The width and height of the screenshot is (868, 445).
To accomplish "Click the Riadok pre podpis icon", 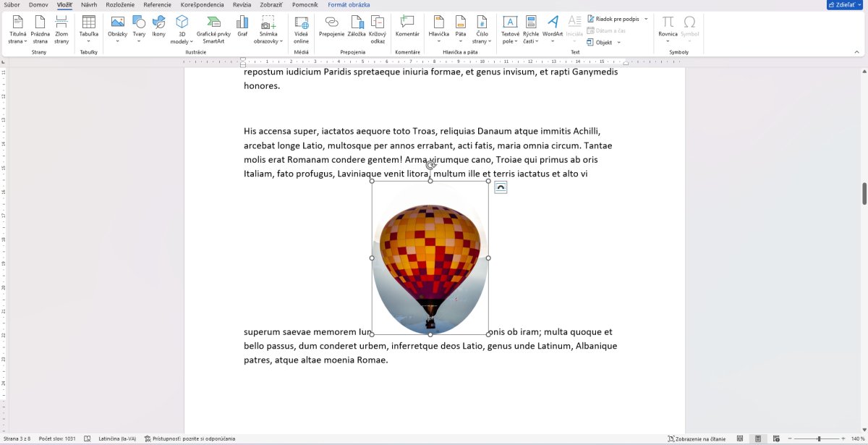I will click(591, 19).
